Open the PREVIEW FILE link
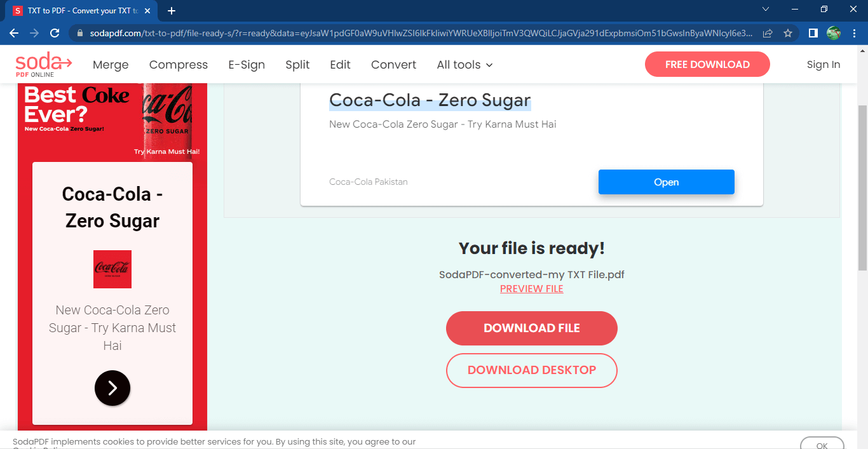Image resolution: width=868 pixels, height=449 pixels. point(532,289)
